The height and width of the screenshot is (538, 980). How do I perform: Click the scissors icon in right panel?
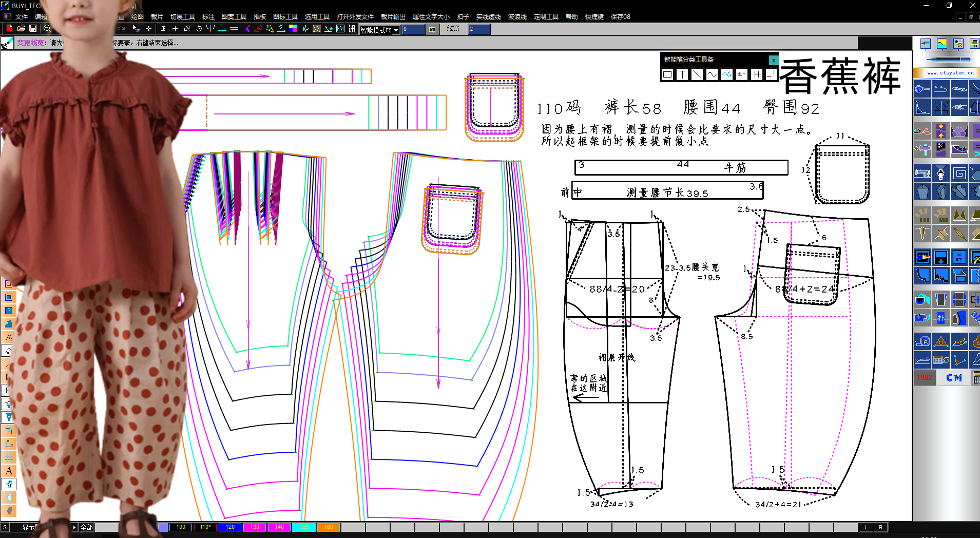coord(923,131)
